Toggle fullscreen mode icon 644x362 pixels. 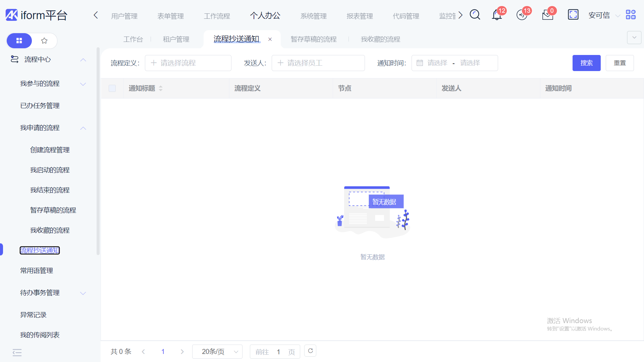(x=573, y=15)
